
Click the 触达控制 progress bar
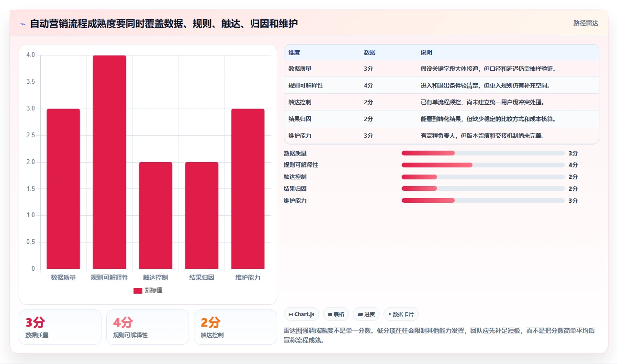[x=483, y=177]
